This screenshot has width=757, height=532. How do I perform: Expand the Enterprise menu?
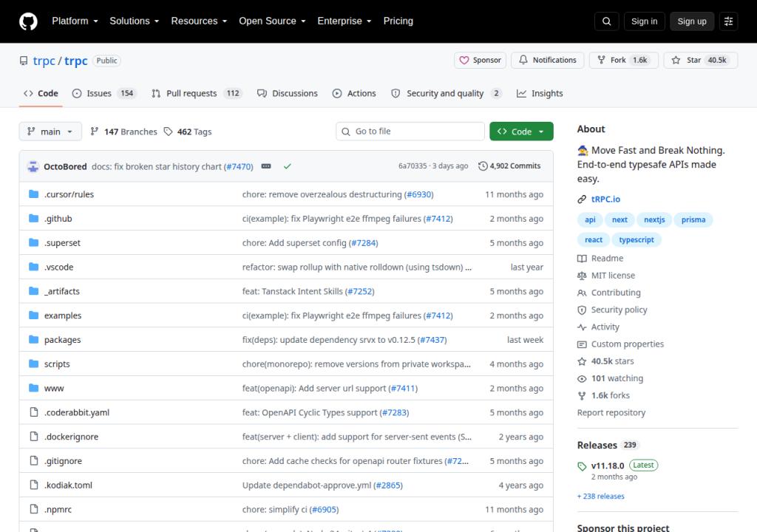tap(344, 21)
